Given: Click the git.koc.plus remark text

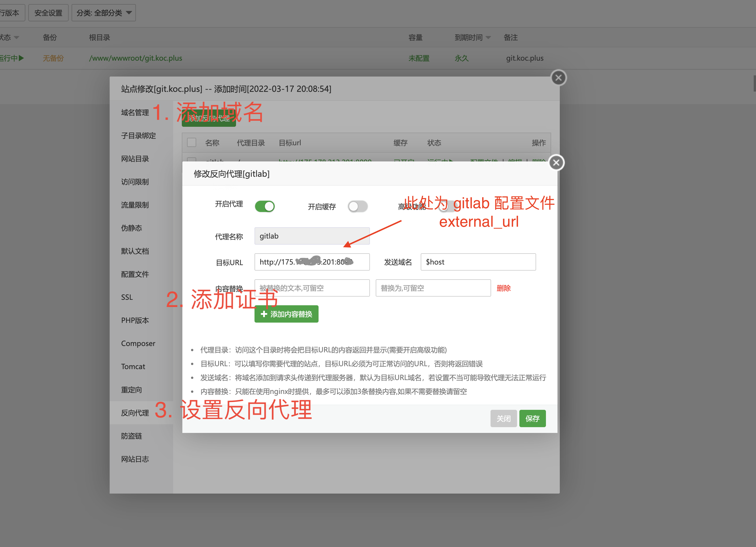Looking at the screenshot, I should click(x=525, y=58).
